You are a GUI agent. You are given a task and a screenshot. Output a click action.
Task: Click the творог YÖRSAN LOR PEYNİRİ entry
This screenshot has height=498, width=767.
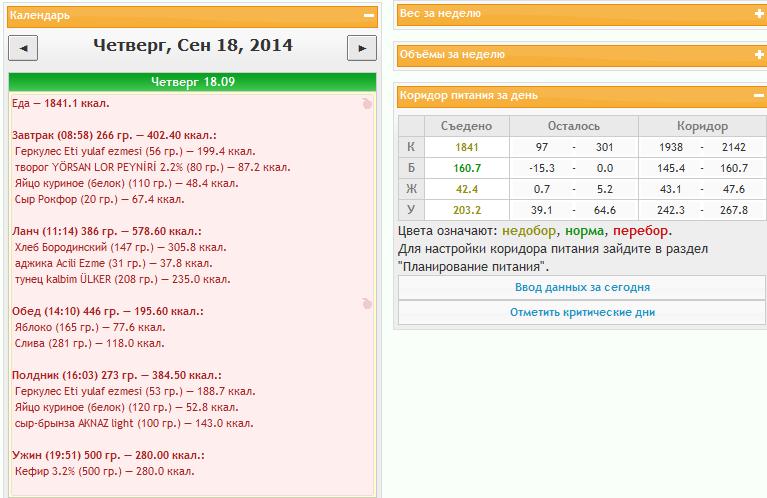pyautogui.click(x=153, y=167)
